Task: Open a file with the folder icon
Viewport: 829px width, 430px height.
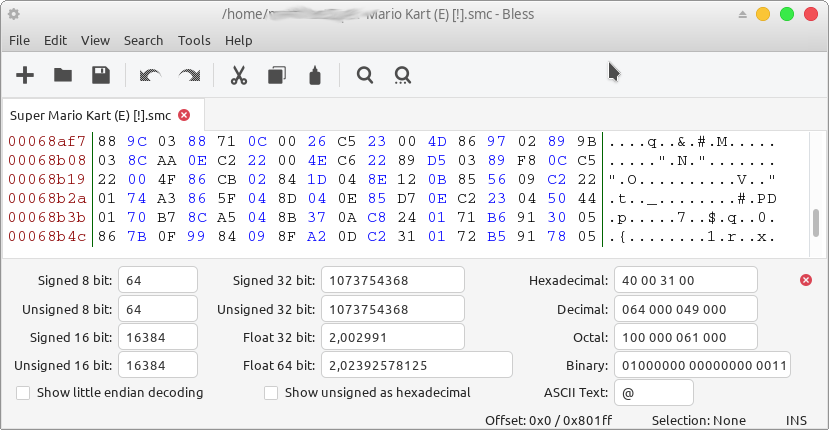Action: [x=63, y=75]
